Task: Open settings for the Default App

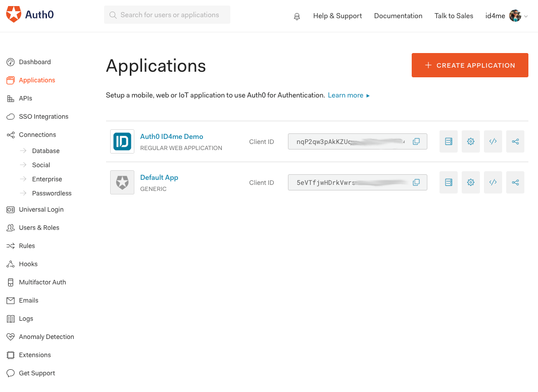Action: click(x=470, y=182)
